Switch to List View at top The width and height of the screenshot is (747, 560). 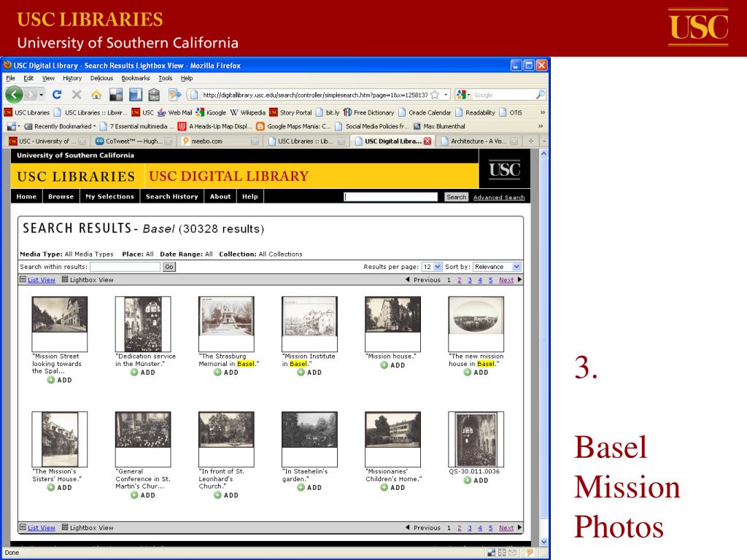click(x=41, y=279)
